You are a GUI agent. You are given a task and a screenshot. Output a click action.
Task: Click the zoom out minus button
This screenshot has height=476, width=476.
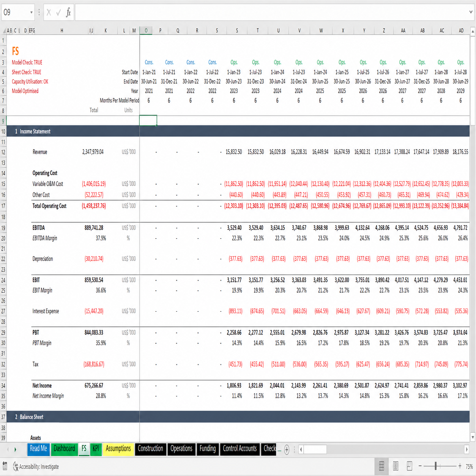pos(420,466)
